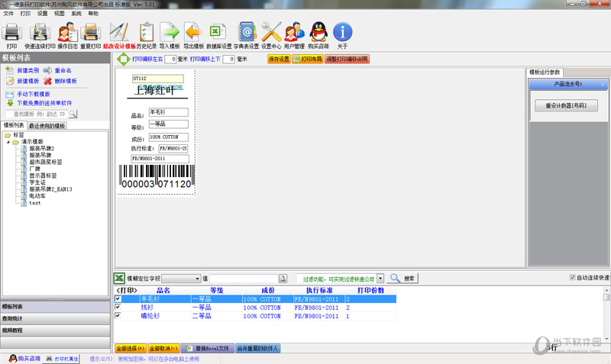Click 调整打印偏移说明 button

click(347, 60)
